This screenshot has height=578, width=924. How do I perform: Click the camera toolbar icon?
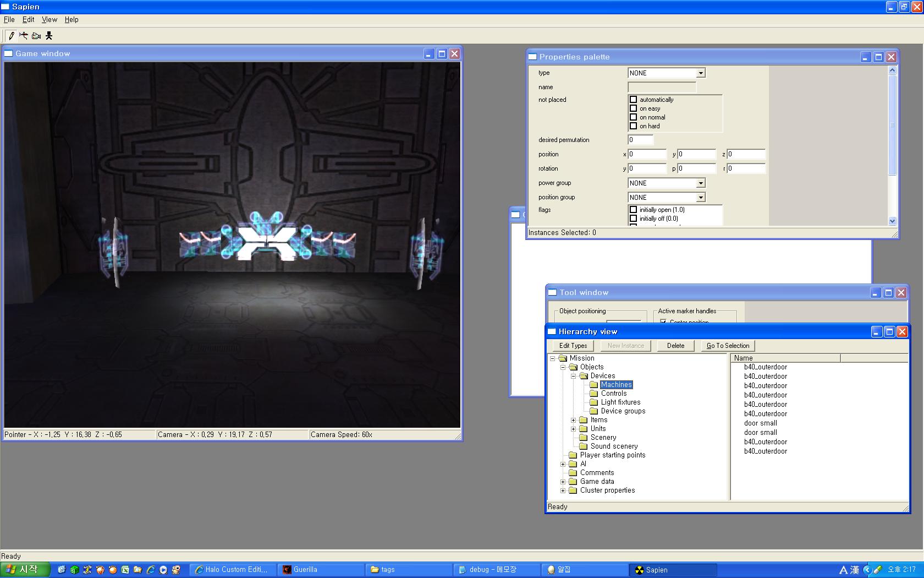click(x=36, y=36)
